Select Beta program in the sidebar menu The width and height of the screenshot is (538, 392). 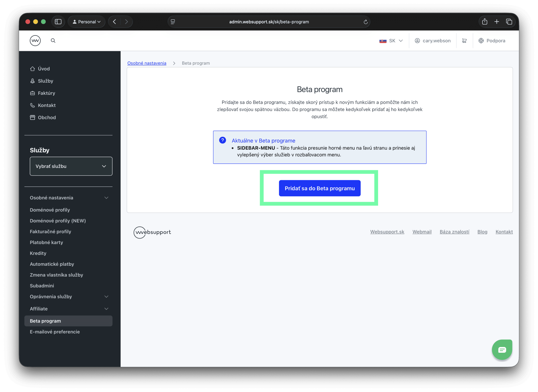click(x=45, y=321)
